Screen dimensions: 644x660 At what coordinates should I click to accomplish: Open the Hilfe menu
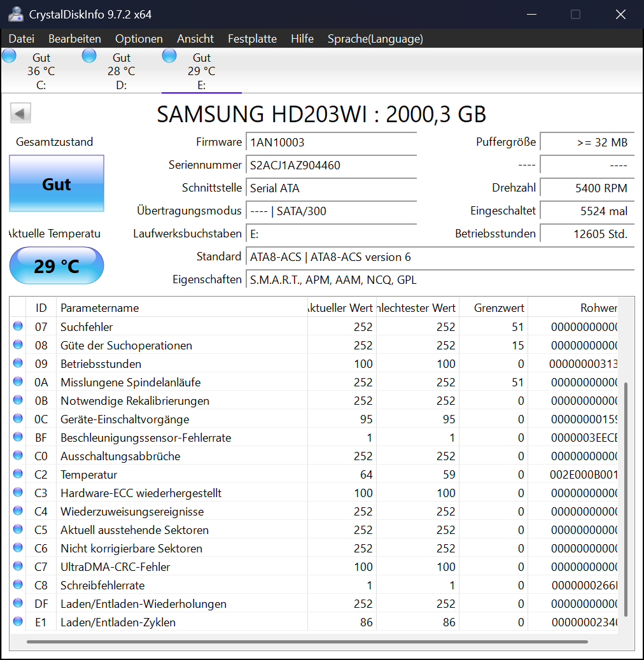(x=302, y=39)
